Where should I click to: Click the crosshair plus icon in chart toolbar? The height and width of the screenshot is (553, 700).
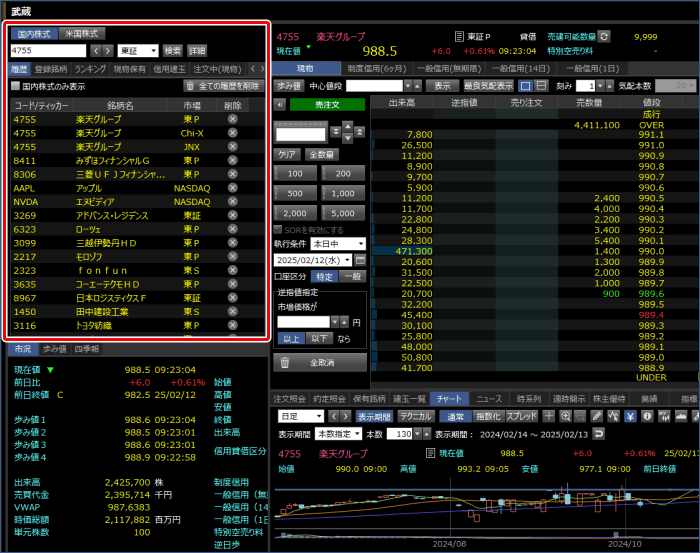click(549, 416)
